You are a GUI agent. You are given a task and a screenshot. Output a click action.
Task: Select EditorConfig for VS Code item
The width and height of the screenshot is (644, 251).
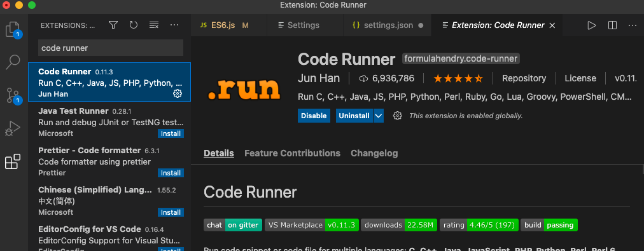click(x=109, y=236)
